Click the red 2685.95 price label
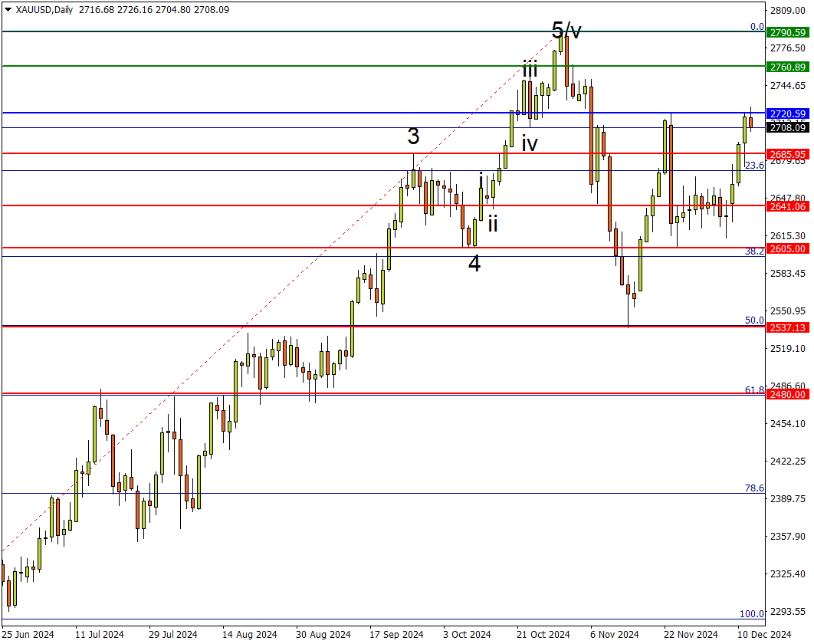 [x=789, y=153]
